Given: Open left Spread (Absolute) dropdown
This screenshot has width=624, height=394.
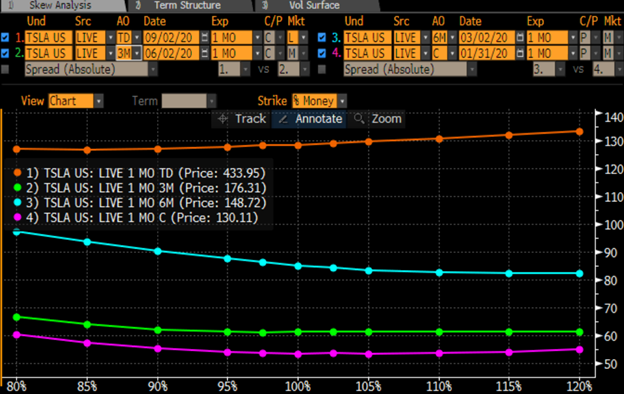Looking at the screenshot, I should tap(153, 69).
